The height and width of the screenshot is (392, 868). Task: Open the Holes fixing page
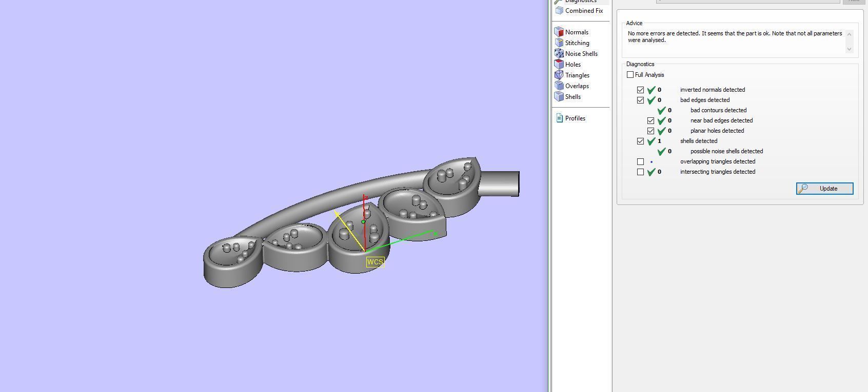tap(568, 65)
